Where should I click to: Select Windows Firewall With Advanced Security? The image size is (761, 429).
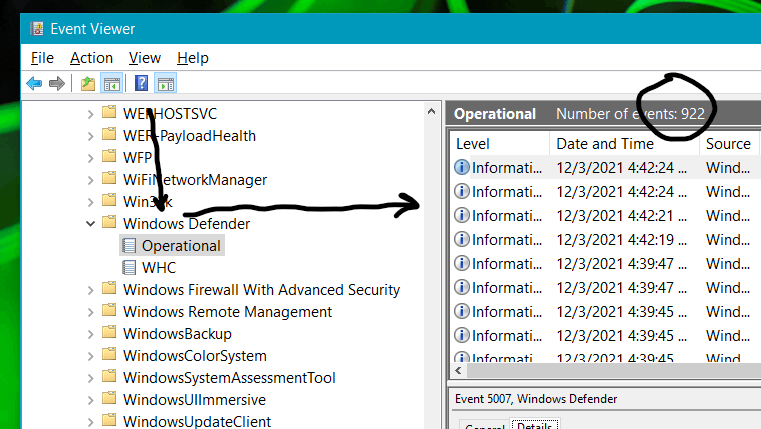coord(261,290)
